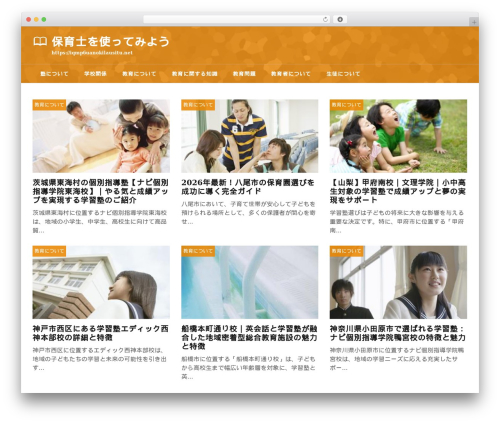Click category tag on 小田原市 article

click(347, 251)
